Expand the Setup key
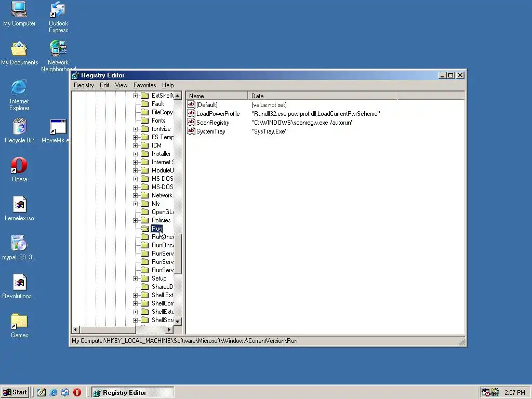The image size is (532, 399). 136,278
